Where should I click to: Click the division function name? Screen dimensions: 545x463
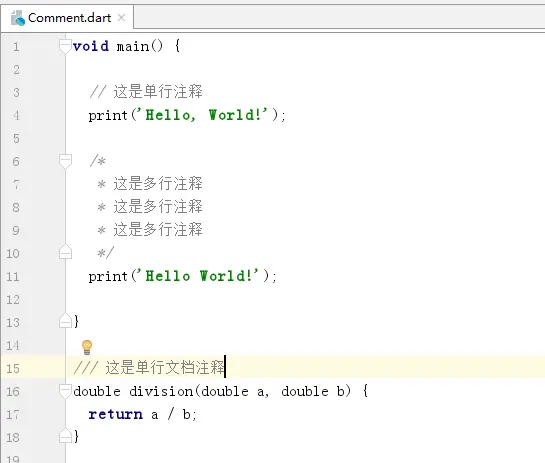coord(161,391)
